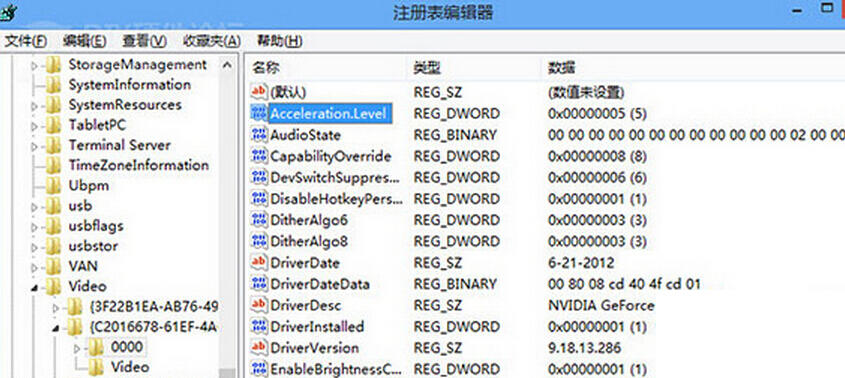
Task: Click the tree pane scroll-up arrow
Action: click(227, 66)
